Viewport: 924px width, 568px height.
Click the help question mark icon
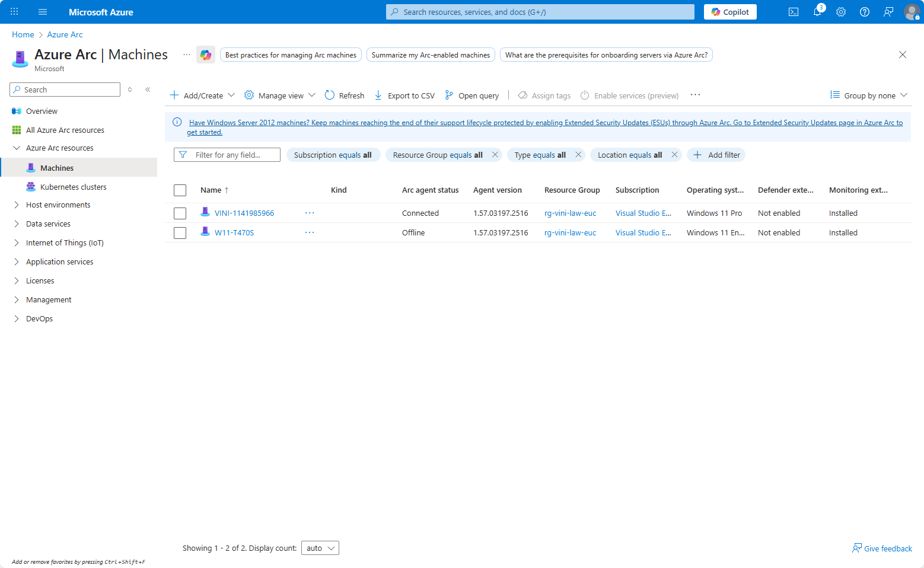coord(865,12)
